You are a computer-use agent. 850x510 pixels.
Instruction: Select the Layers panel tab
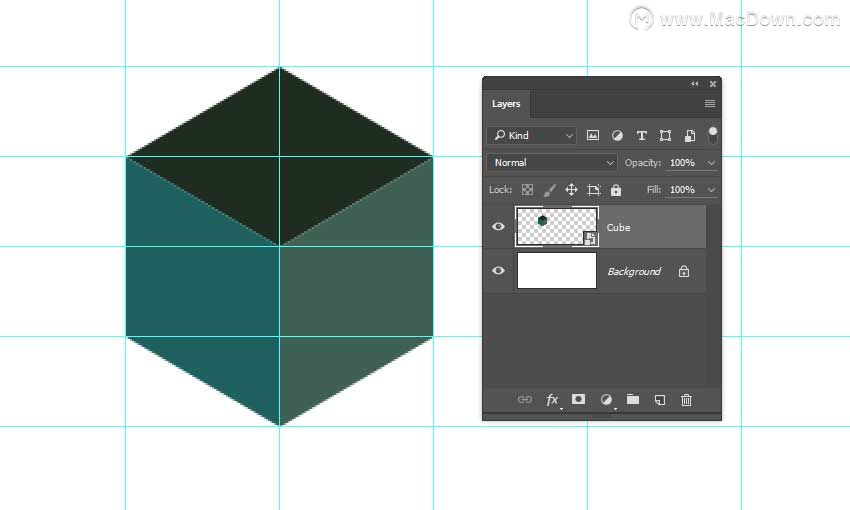pyautogui.click(x=506, y=104)
